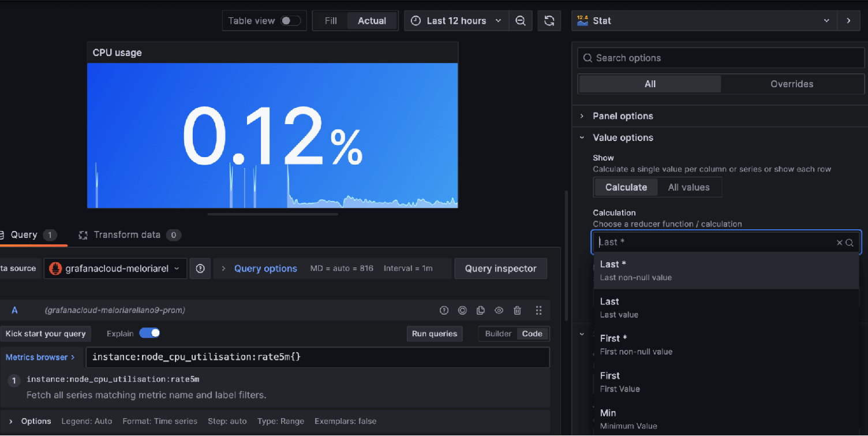
Task: Click the data source help icon
Action: pyautogui.click(x=200, y=269)
